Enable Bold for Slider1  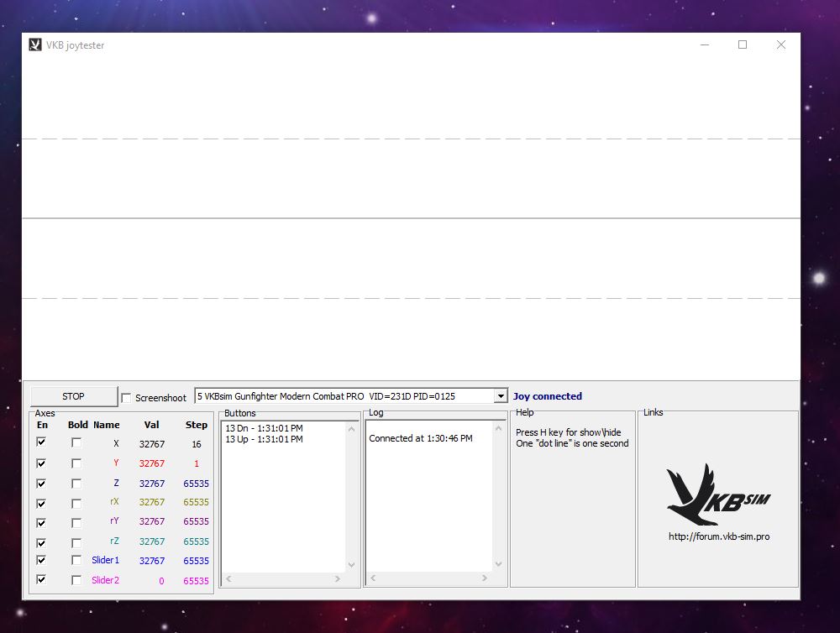[x=76, y=560]
